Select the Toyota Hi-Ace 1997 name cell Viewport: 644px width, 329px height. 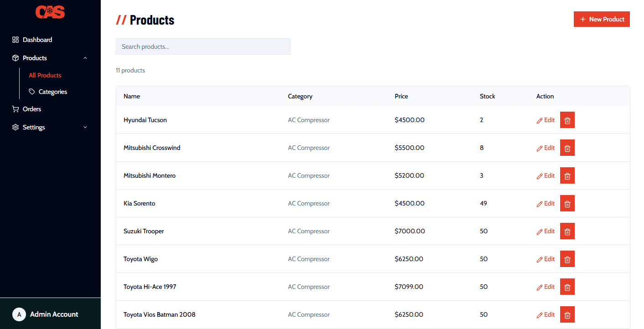[150, 287]
